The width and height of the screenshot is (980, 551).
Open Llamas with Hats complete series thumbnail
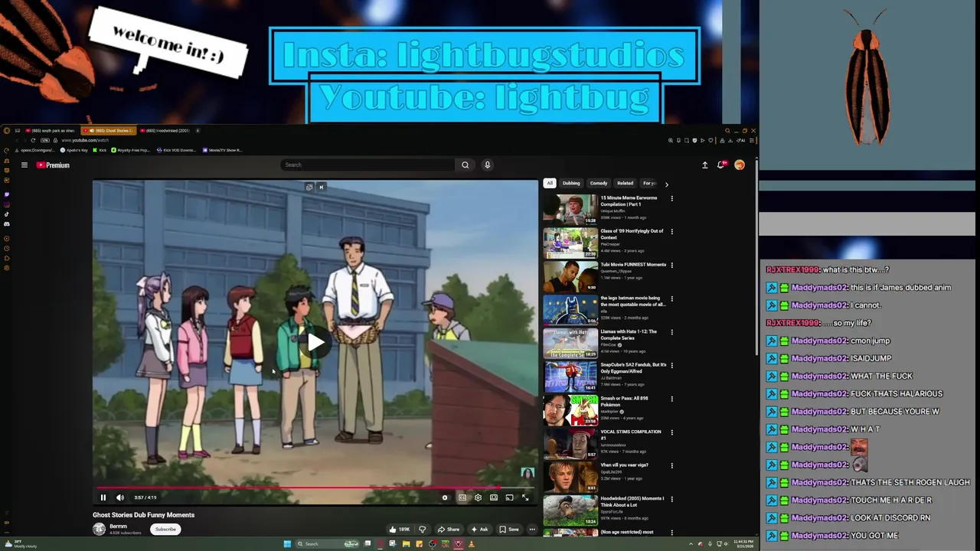click(570, 344)
